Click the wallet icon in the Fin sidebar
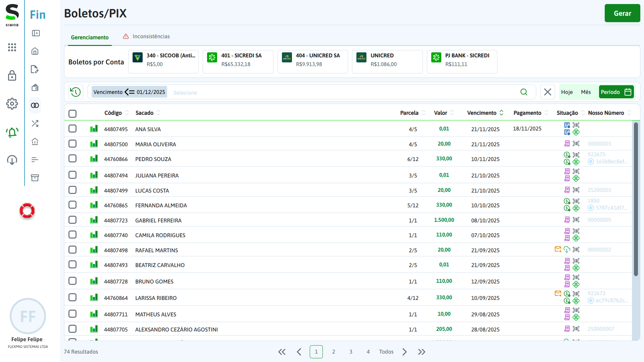 click(x=35, y=87)
